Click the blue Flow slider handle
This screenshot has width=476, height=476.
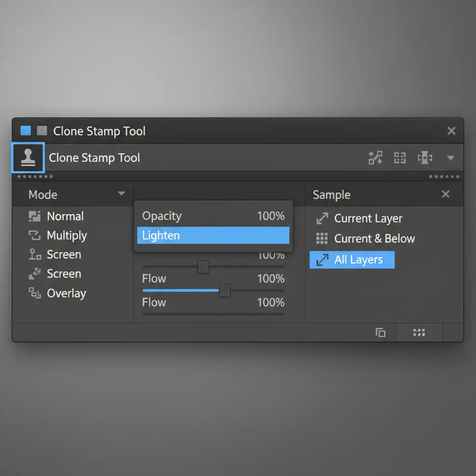[x=225, y=291]
